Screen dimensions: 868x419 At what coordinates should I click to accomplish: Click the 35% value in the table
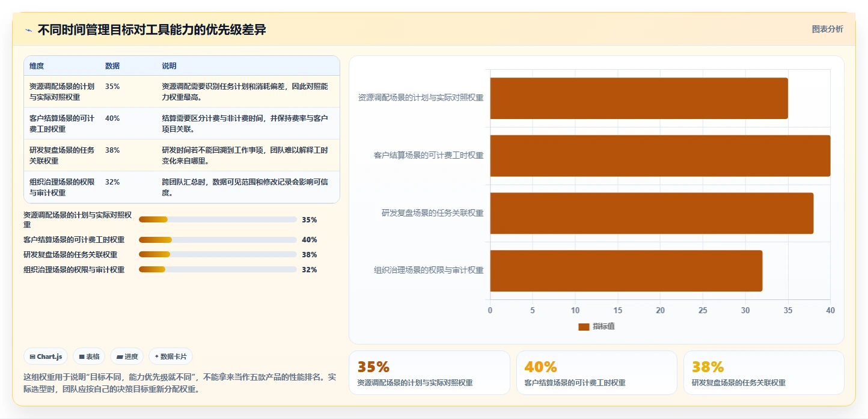point(112,87)
